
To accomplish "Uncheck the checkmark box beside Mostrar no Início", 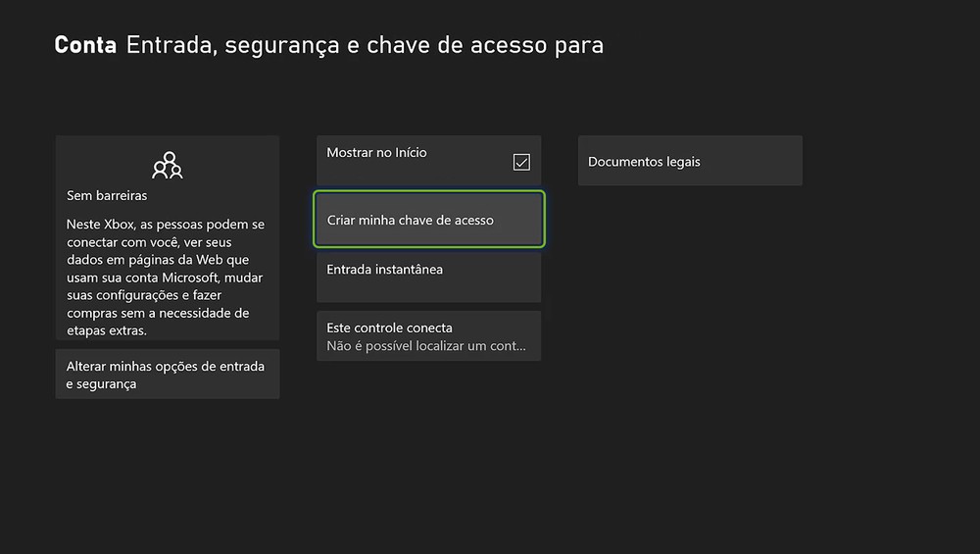I will [x=521, y=162].
